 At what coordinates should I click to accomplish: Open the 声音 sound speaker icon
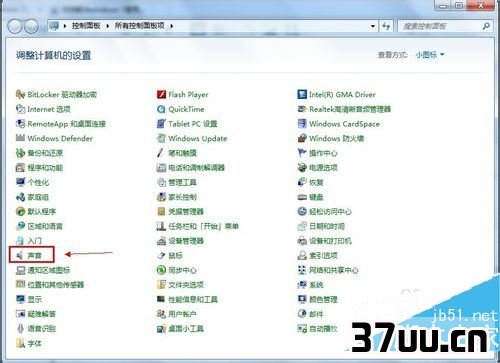20,255
